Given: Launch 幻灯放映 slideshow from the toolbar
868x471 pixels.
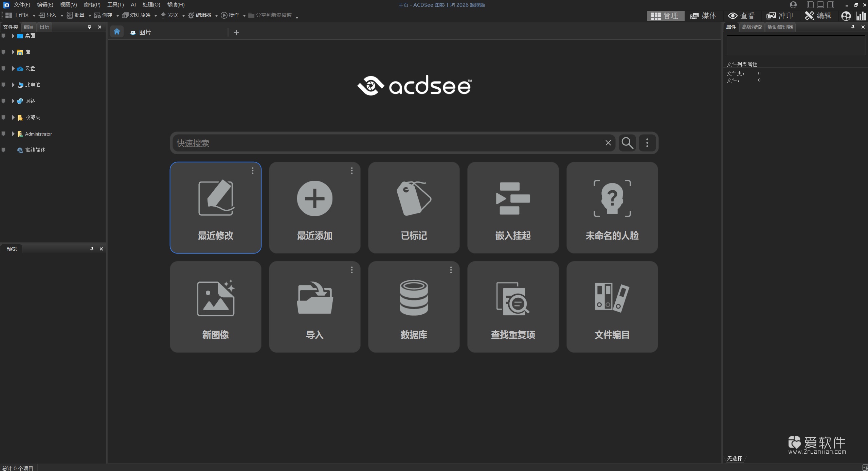Looking at the screenshot, I should (x=139, y=15).
